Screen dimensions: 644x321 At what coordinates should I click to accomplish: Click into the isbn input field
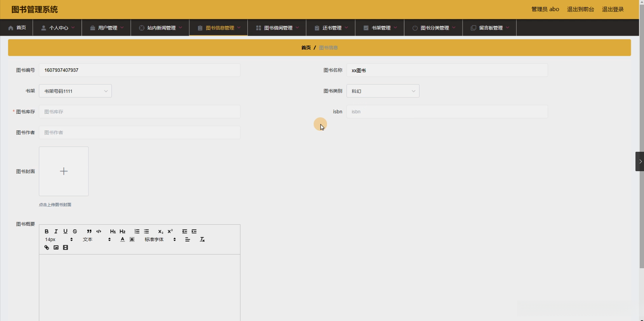coord(447,112)
